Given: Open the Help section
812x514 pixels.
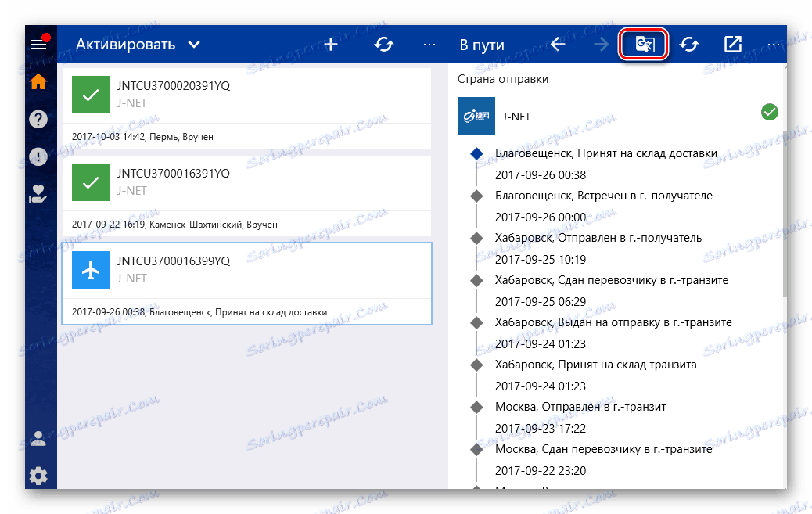Looking at the screenshot, I should 38,119.
